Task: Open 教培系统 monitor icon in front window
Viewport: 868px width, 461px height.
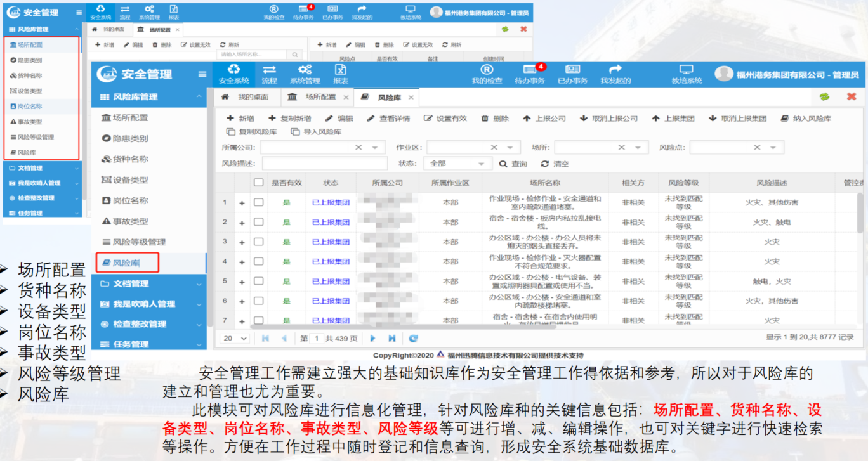Action: coord(687,74)
